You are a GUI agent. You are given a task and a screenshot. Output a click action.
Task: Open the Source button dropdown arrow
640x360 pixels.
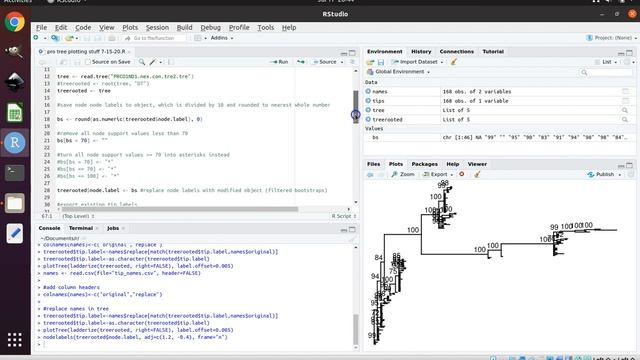tap(342, 62)
